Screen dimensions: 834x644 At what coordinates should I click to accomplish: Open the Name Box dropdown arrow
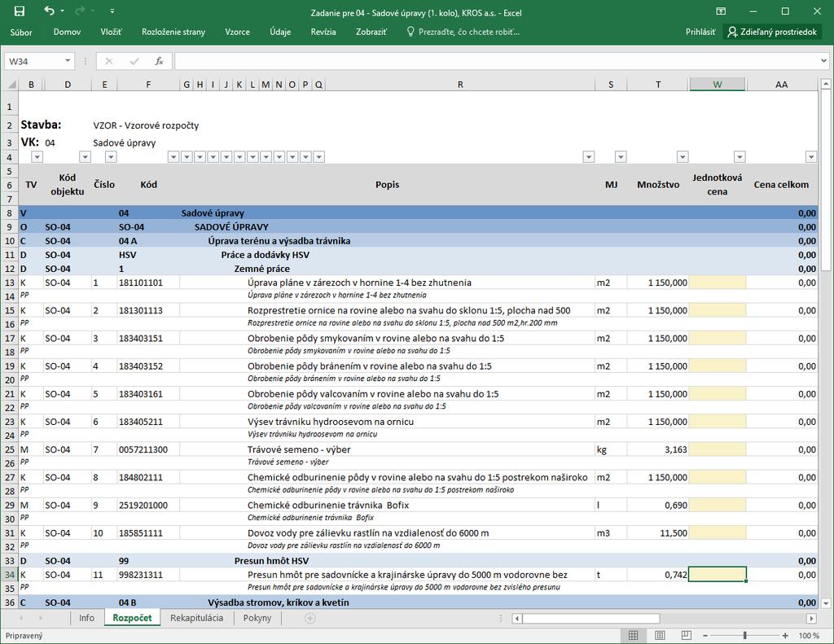point(68,61)
